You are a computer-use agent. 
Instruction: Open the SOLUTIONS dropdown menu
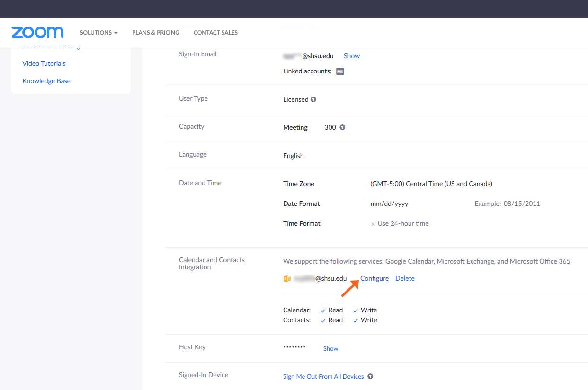[x=98, y=32]
